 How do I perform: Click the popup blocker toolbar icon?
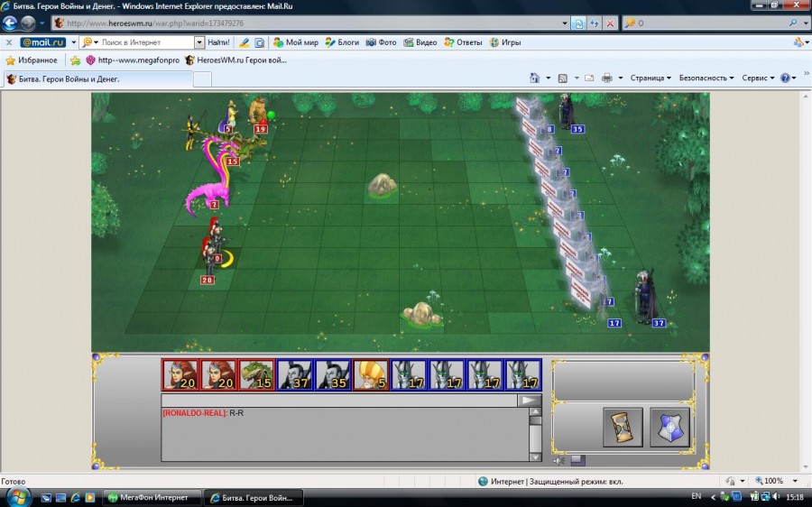260,42
